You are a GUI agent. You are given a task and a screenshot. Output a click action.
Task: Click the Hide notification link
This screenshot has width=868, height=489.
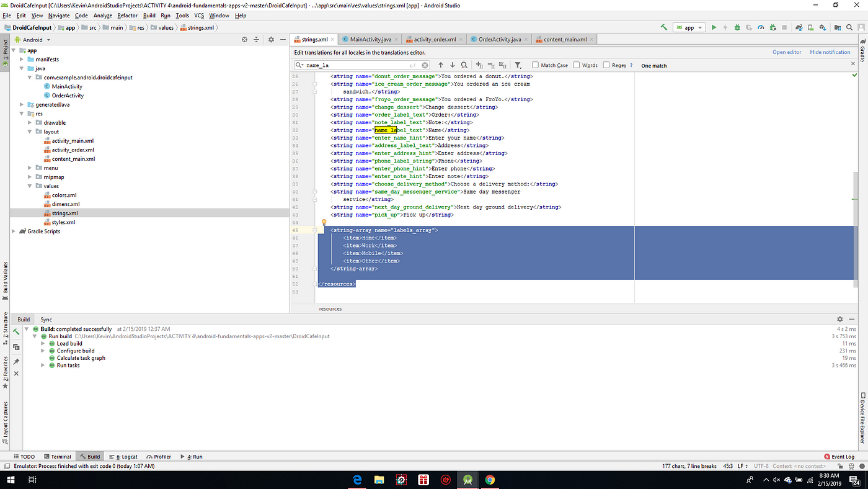tap(830, 52)
